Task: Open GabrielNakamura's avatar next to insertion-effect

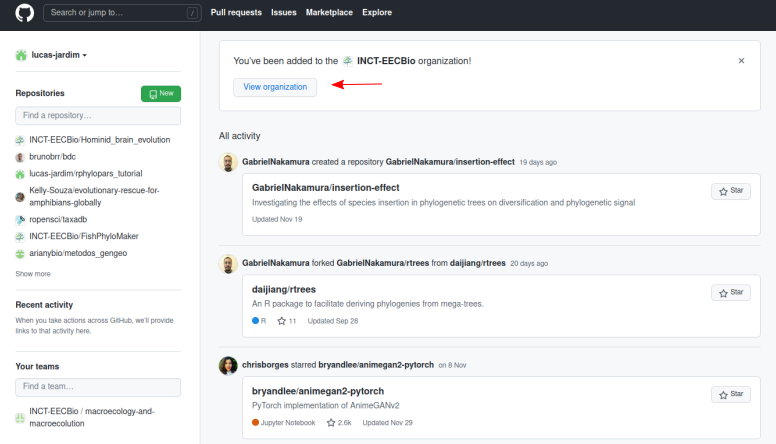Action: (228, 162)
